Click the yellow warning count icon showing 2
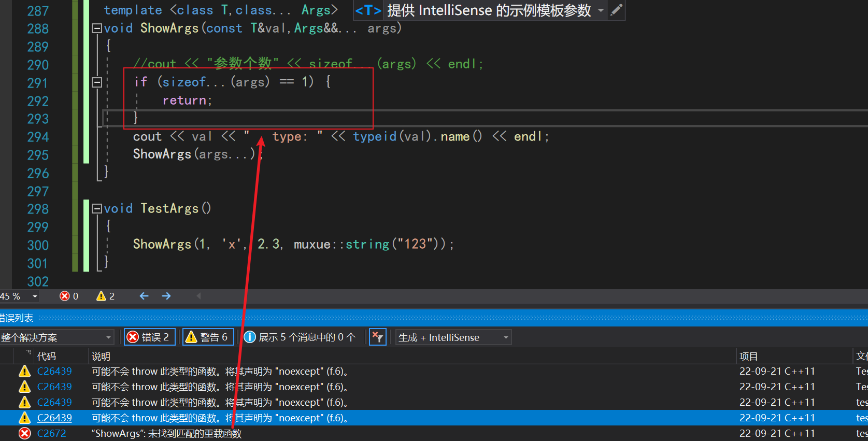The width and height of the screenshot is (868, 441). pyautogui.click(x=101, y=296)
